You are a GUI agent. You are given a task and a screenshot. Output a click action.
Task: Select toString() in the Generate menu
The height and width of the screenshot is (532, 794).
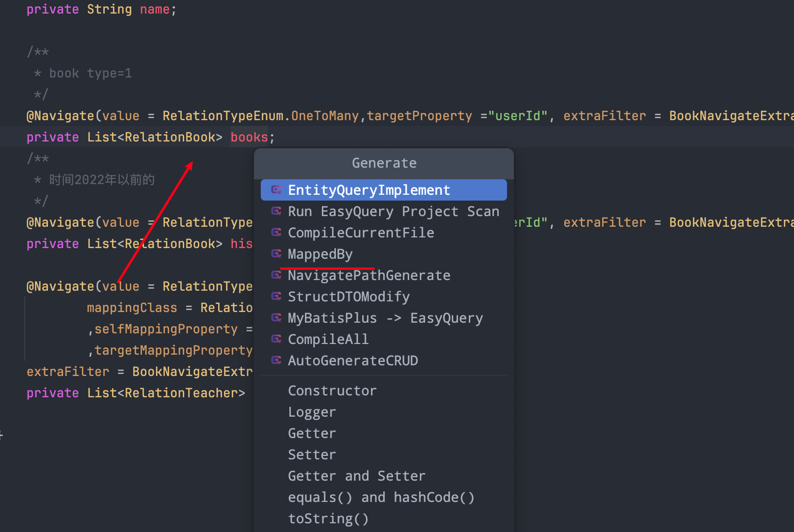[328, 518]
